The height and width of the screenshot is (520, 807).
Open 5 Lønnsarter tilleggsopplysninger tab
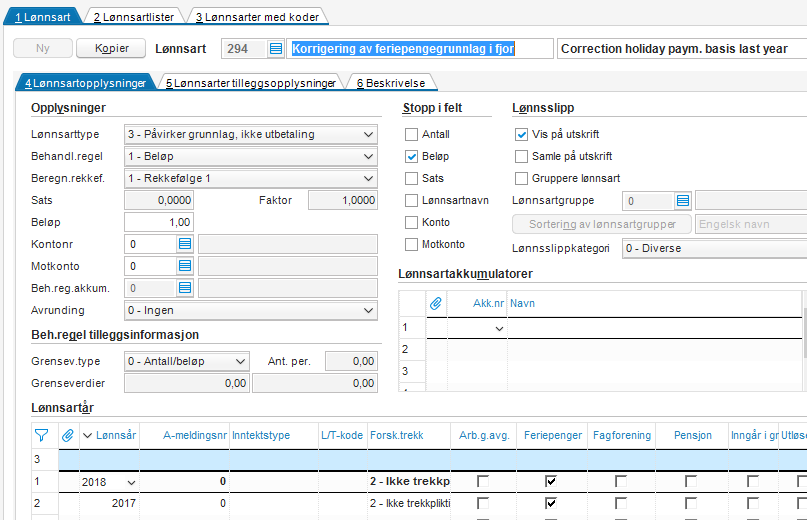click(251, 83)
